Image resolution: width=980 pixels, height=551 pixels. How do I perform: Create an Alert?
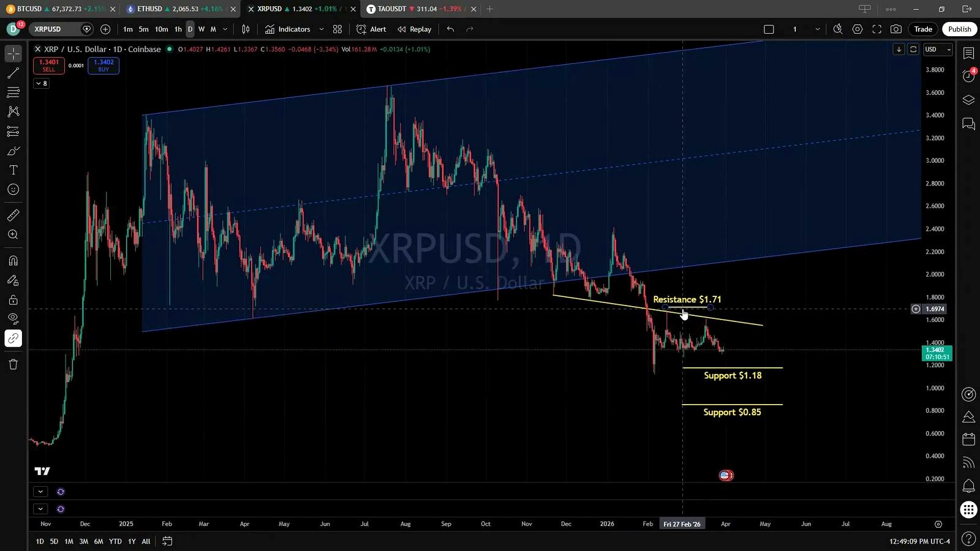click(372, 29)
